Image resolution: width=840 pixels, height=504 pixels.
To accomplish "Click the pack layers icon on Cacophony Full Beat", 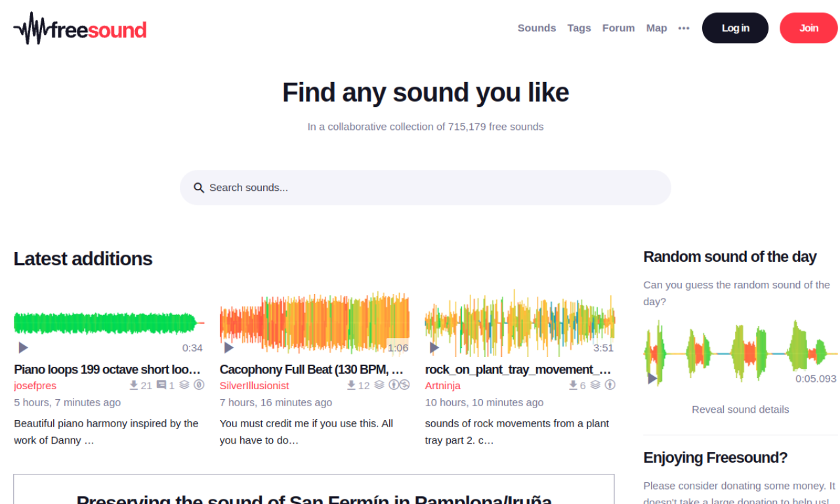I will (x=379, y=385).
